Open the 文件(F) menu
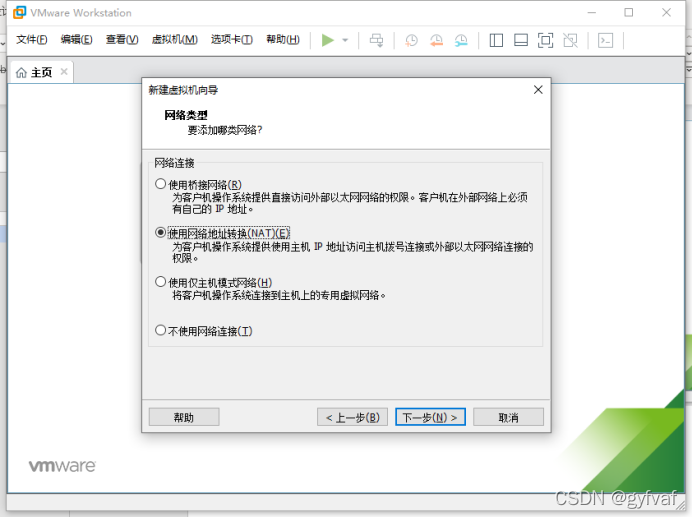Viewport: 693px width, 518px height. pos(31,40)
